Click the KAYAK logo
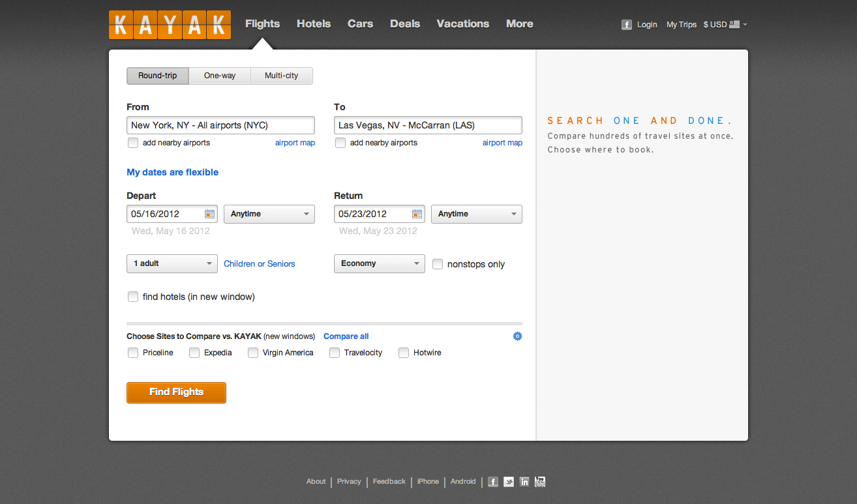The image size is (857, 504). click(x=170, y=25)
